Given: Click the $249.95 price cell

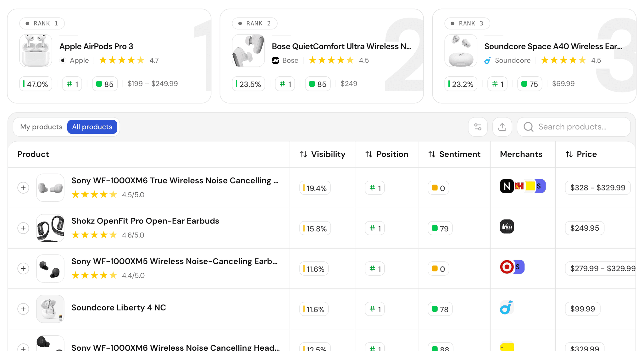Looking at the screenshot, I should pos(585,228).
